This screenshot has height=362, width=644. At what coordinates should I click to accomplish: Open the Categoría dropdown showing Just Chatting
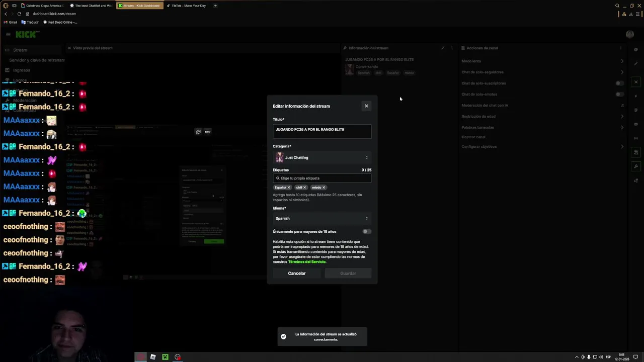pyautogui.click(x=322, y=157)
